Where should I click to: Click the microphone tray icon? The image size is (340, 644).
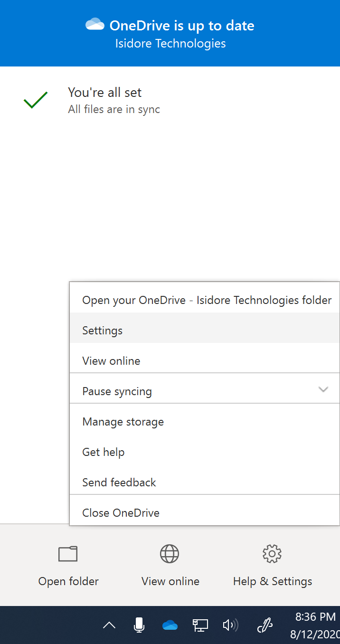(x=139, y=625)
